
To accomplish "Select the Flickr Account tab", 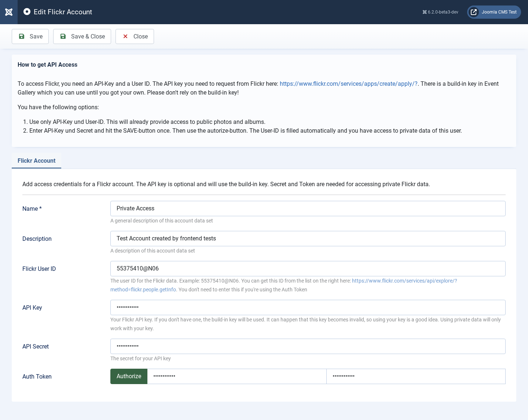I will 36,161.
